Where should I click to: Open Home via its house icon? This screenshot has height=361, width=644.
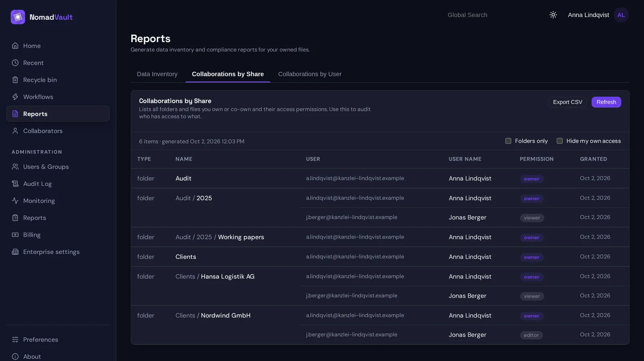pos(15,46)
